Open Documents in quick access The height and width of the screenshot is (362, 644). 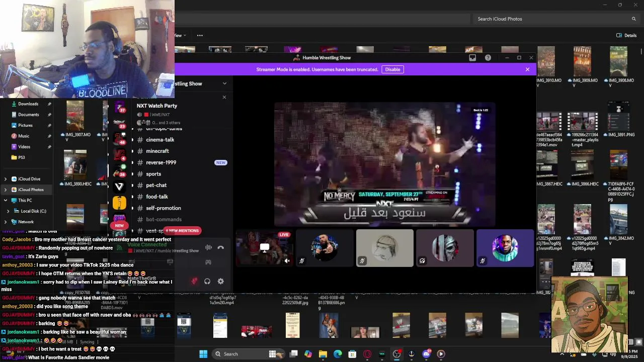click(28, 115)
